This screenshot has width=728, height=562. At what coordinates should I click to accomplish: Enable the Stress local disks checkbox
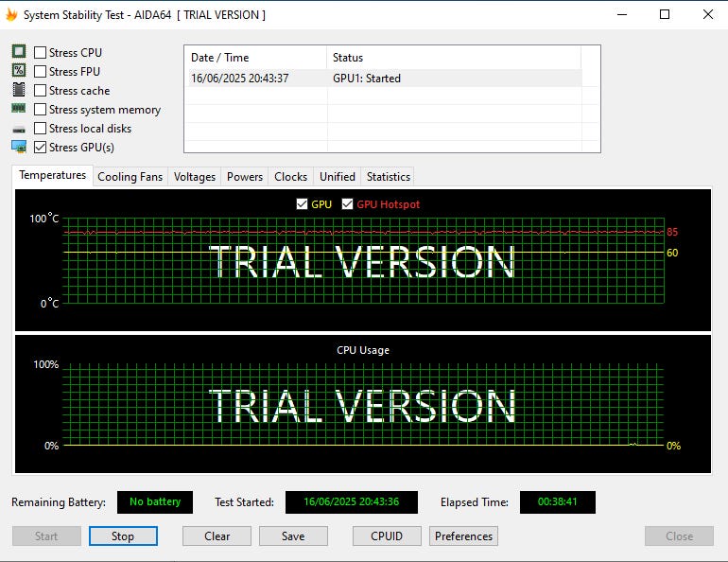[41, 128]
